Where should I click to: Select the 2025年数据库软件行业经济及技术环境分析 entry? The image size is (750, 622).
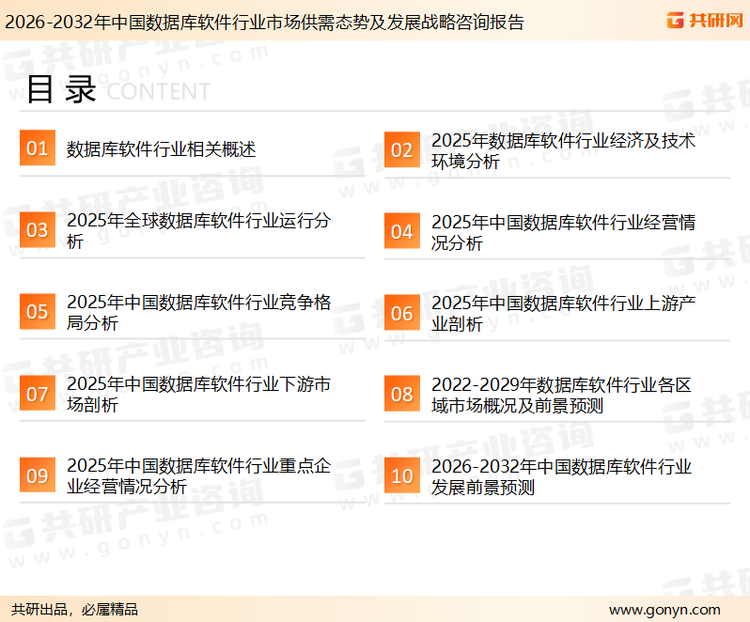point(563,151)
